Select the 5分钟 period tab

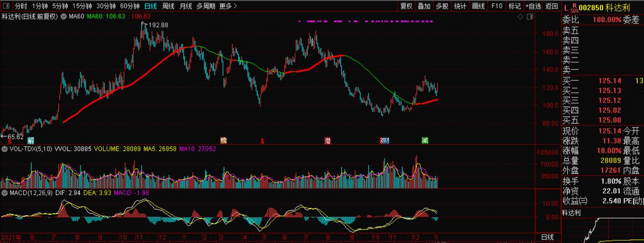[60, 6]
